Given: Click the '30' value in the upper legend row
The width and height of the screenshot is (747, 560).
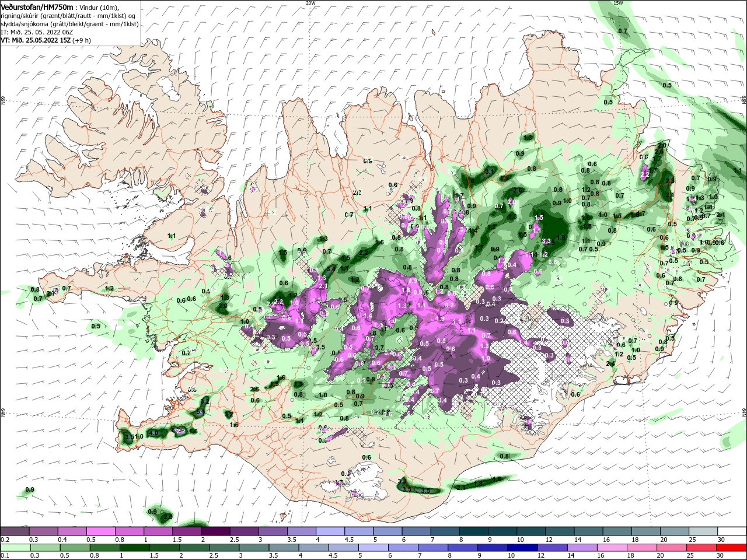Looking at the screenshot, I should 721,540.
